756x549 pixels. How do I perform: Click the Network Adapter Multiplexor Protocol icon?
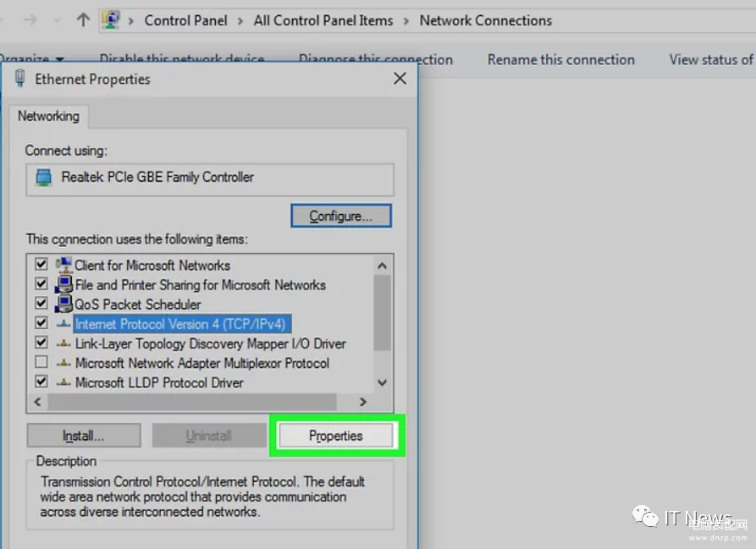(x=63, y=363)
